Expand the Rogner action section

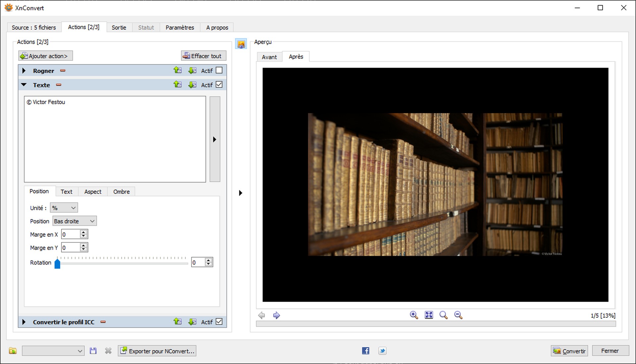(x=24, y=71)
